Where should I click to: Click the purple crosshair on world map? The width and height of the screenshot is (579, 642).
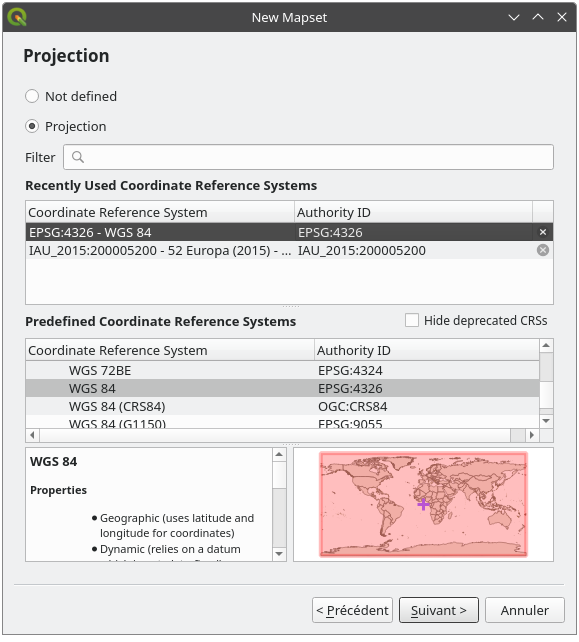(x=423, y=504)
